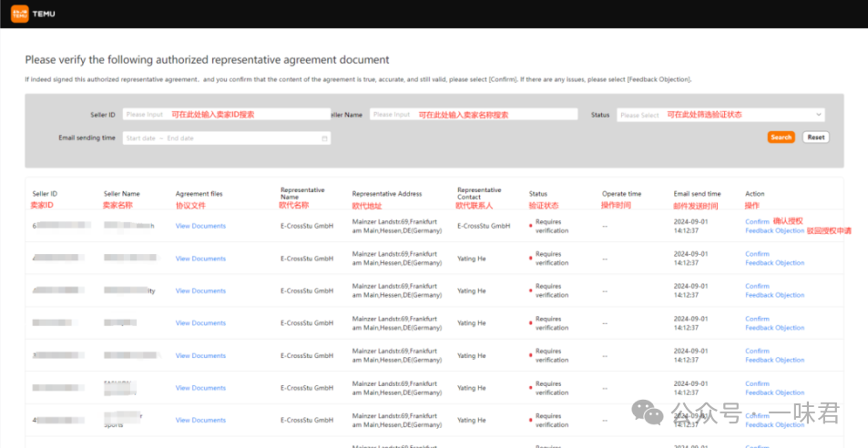Click the Agreement files column header
Image resolution: width=868 pixels, height=448 pixels.
coord(199,194)
